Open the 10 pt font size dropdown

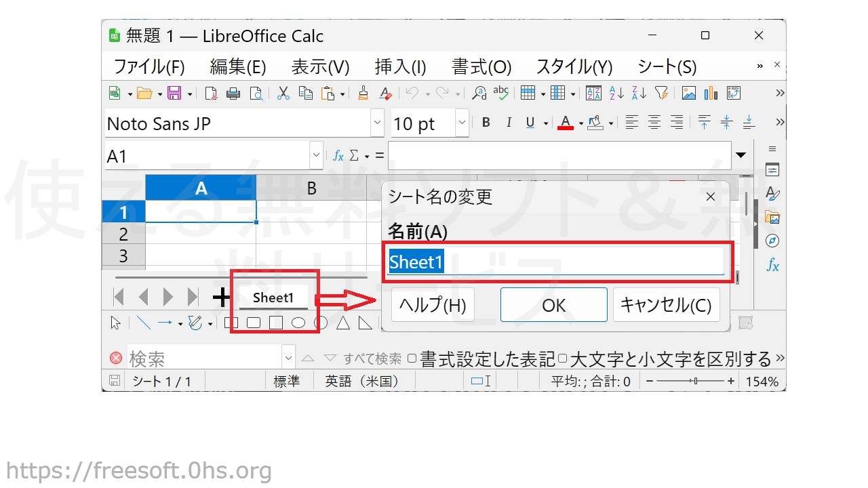click(462, 123)
